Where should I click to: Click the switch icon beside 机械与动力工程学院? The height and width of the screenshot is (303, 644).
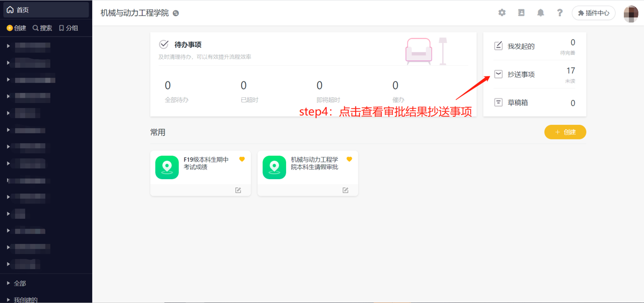176,13
